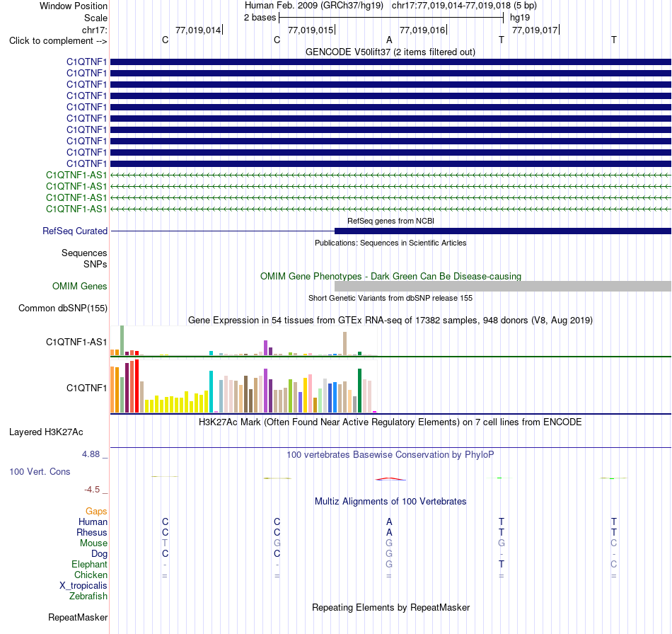
Task: Open Short Genetic Variants from dbSNP title
Action: [x=390, y=298]
